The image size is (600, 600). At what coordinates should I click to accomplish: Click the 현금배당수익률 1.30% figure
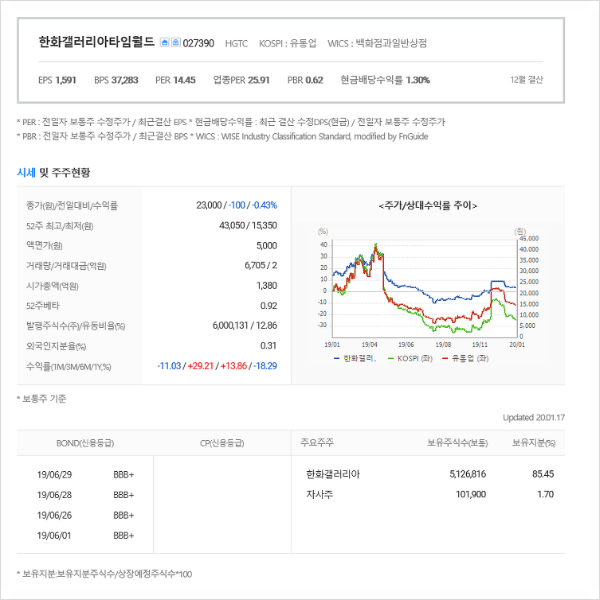[385, 80]
